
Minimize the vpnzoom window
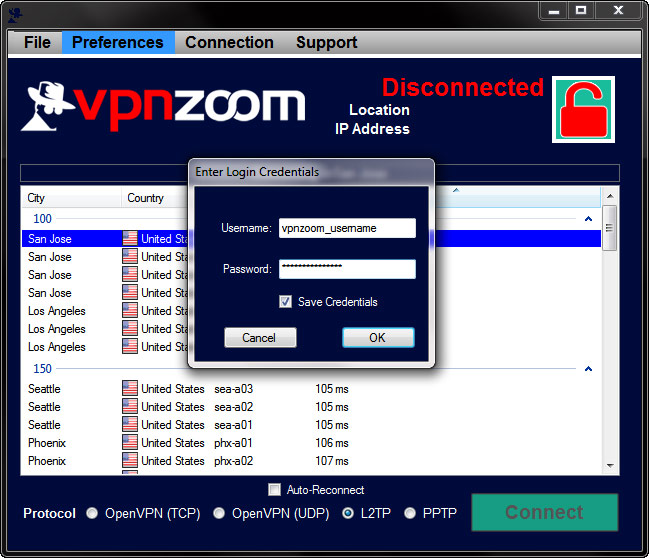click(554, 11)
